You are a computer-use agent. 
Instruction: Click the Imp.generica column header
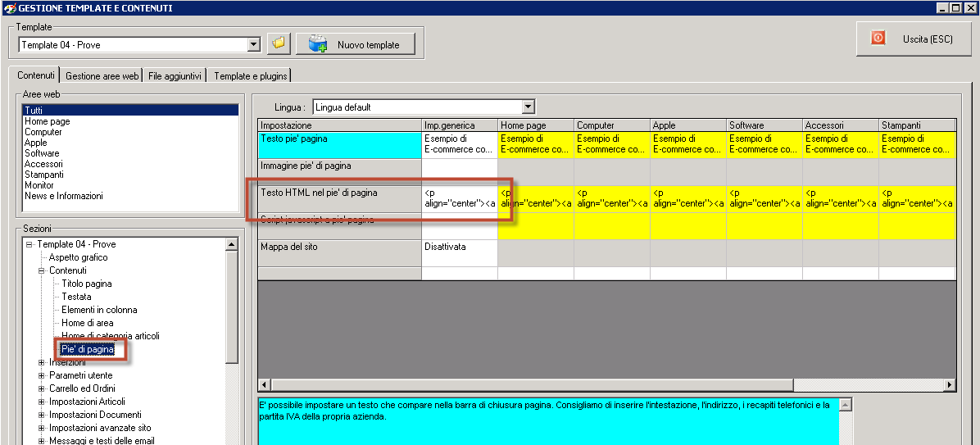click(x=460, y=125)
